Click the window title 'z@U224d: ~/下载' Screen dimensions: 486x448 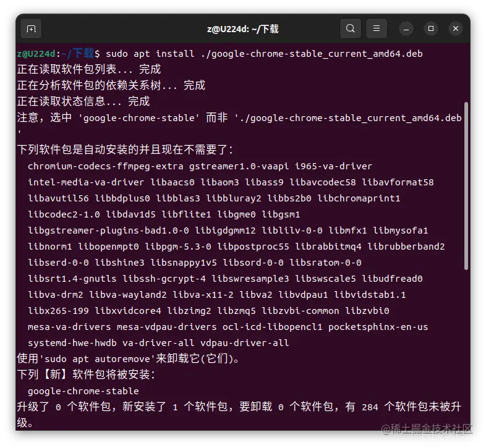pyautogui.click(x=242, y=29)
